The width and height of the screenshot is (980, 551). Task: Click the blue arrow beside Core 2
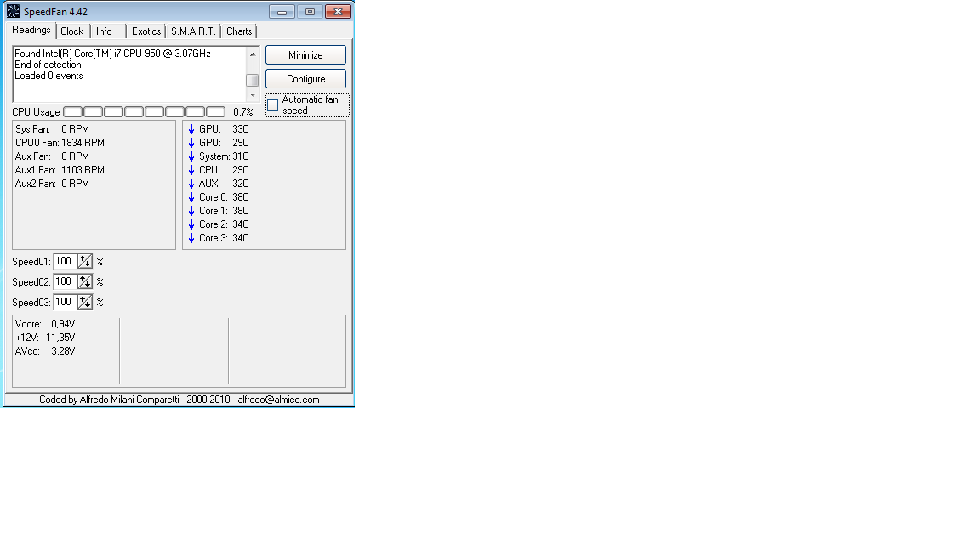click(x=191, y=224)
